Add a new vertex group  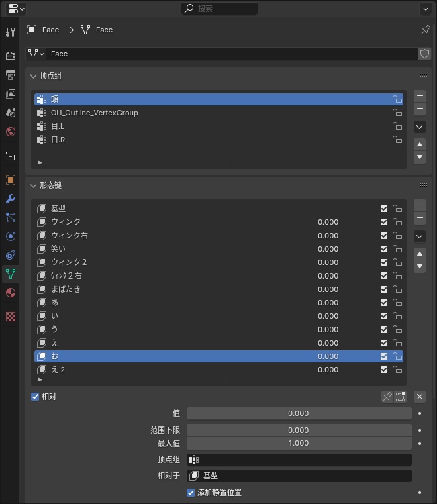click(x=420, y=96)
